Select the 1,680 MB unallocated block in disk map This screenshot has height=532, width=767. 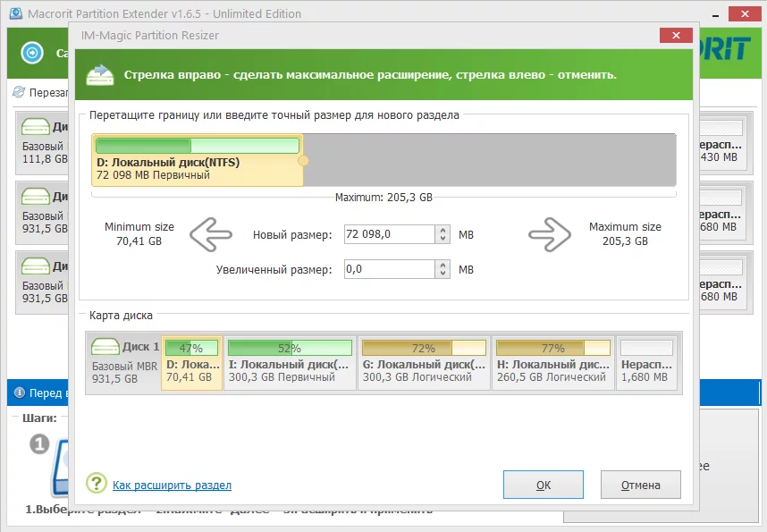click(x=646, y=363)
